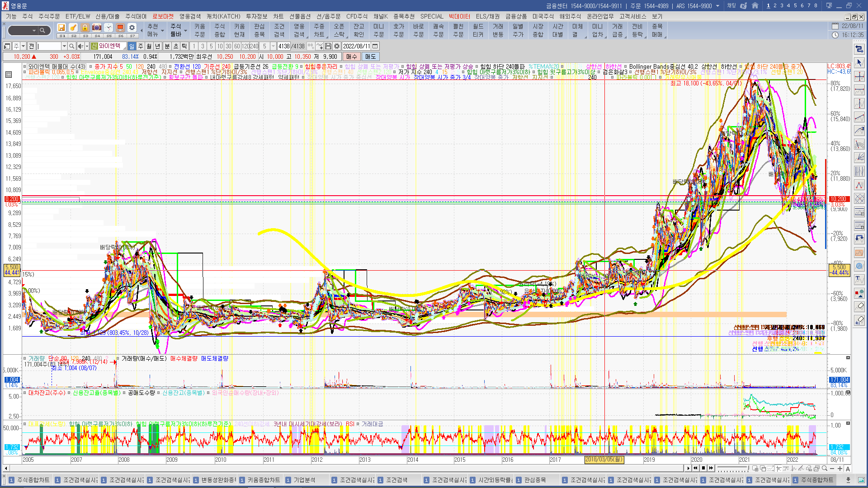Click the chart zoom magnifier icon

coord(825,468)
